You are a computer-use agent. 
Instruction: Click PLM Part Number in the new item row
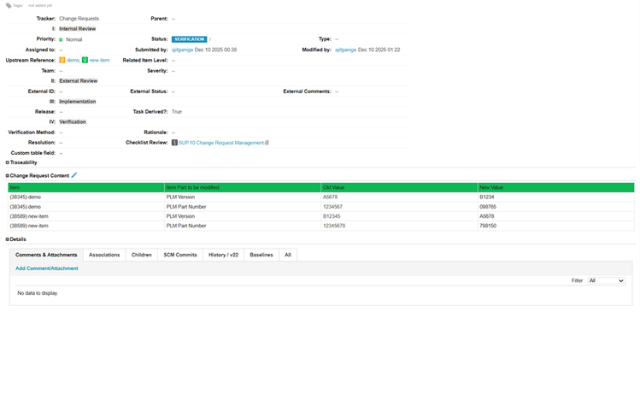click(186, 226)
